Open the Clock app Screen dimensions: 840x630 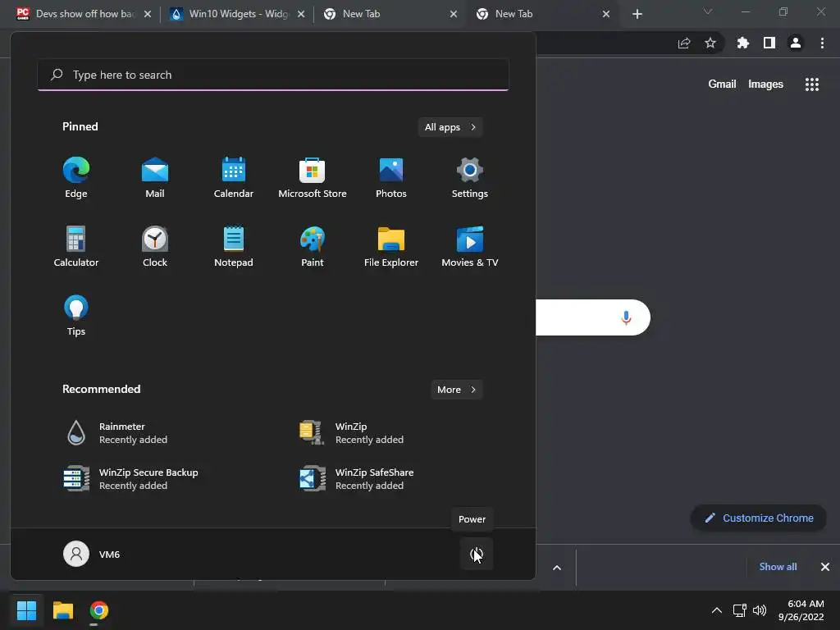(155, 246)
